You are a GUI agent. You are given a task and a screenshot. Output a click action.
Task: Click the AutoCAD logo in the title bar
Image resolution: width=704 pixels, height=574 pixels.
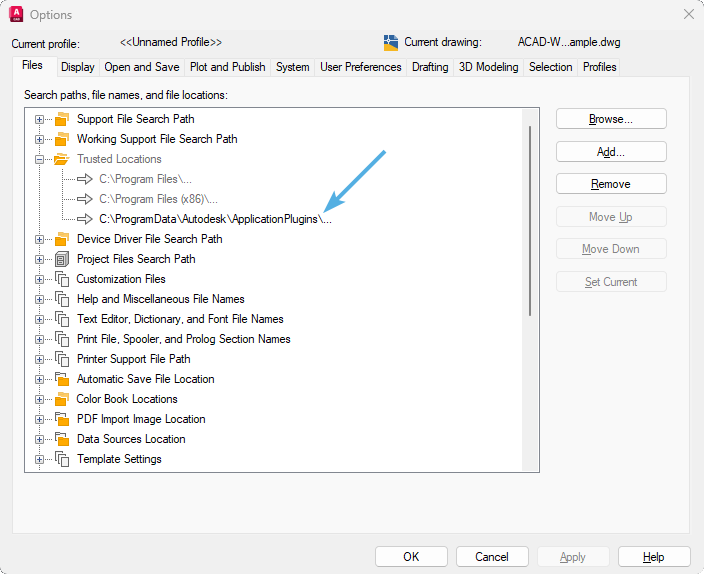point(16,14)
